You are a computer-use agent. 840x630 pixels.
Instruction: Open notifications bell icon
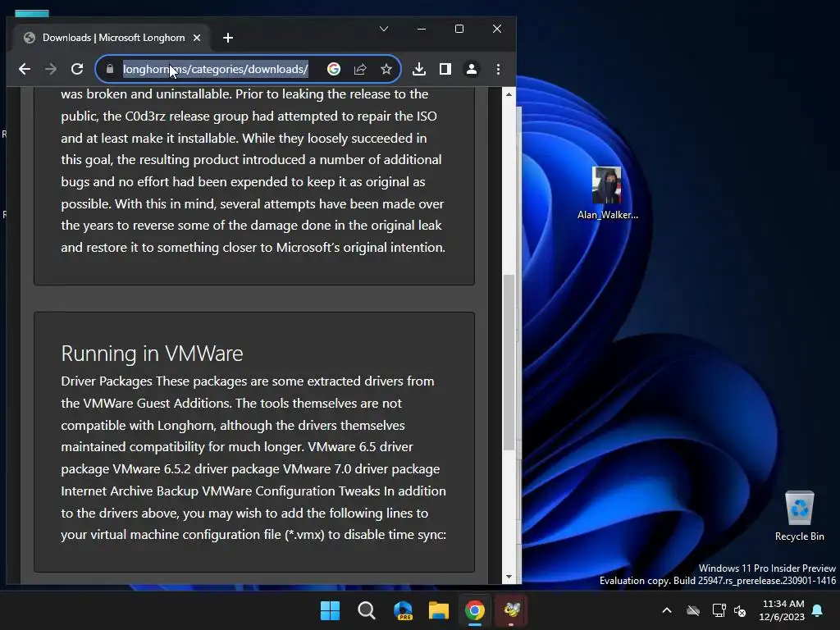[x=818, y=610]
